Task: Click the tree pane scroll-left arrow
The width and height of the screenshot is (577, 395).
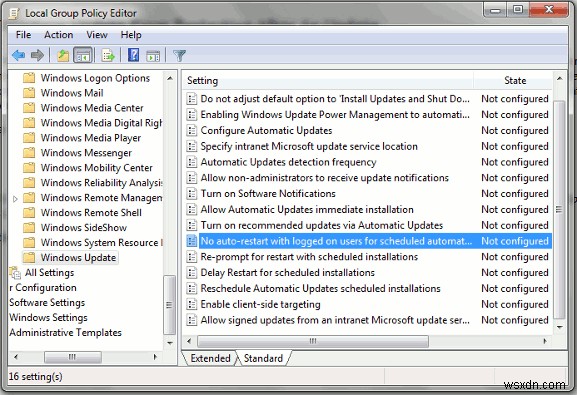Action: 15,357
